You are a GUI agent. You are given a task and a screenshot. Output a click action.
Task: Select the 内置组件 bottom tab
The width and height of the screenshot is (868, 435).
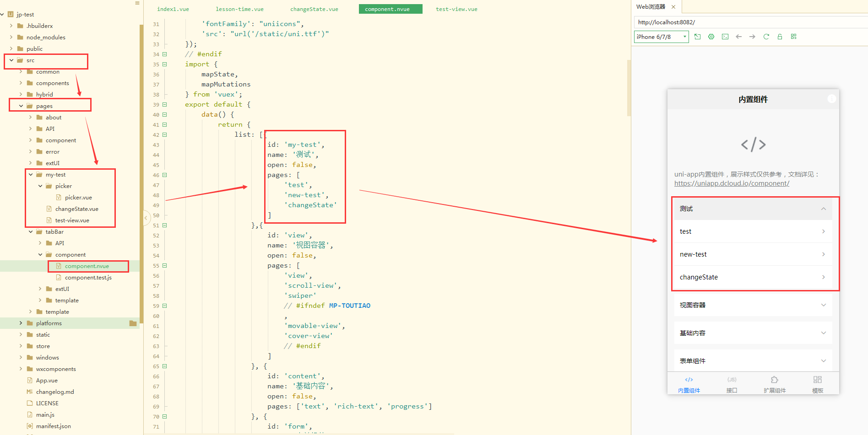(x=689, y=384)
